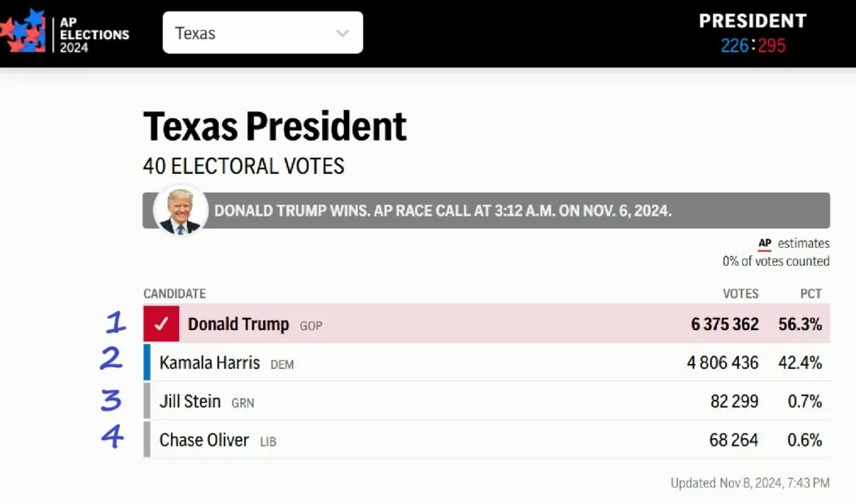The image size is (856, 504).
Task: Expand the state selector chevron arrow
Action: (343, 33)
